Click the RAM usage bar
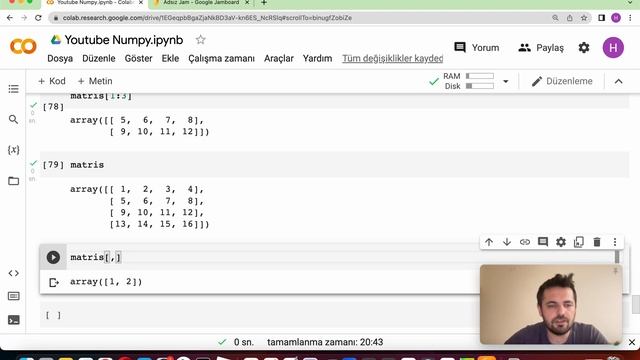This screenshot has width=640, height=360. tap(480, 76)
